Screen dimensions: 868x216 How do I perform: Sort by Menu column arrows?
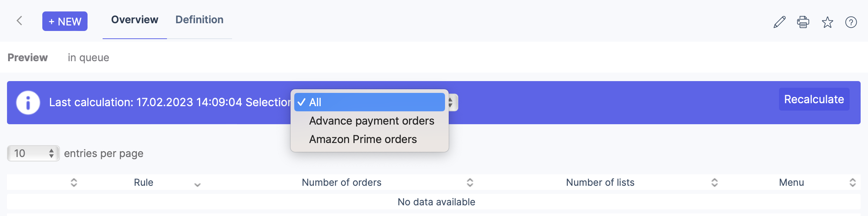point(853,182)
